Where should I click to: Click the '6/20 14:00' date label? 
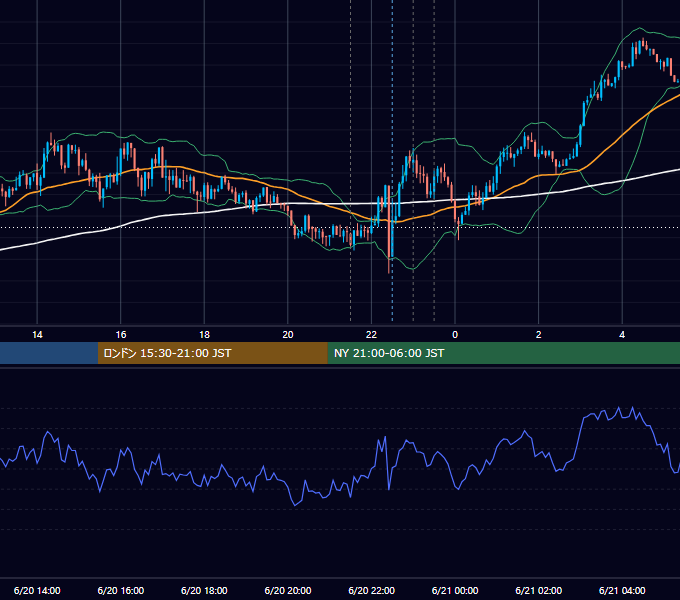[x=37, y=590]
